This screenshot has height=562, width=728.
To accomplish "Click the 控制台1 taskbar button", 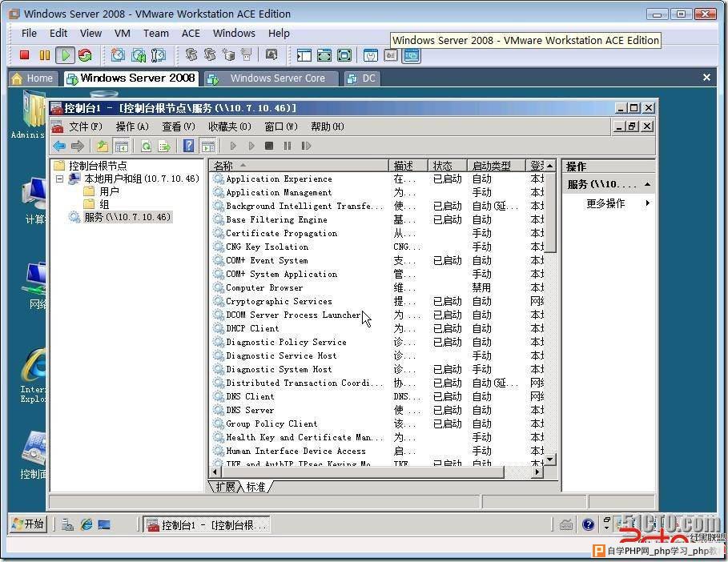I will (206, 525).
